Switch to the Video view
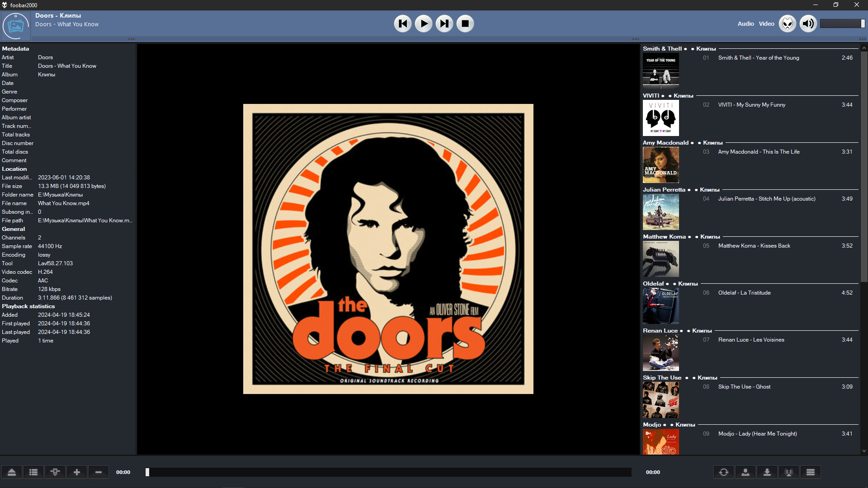The height and width of the screenshot is (488, 868). pos(766,23)
